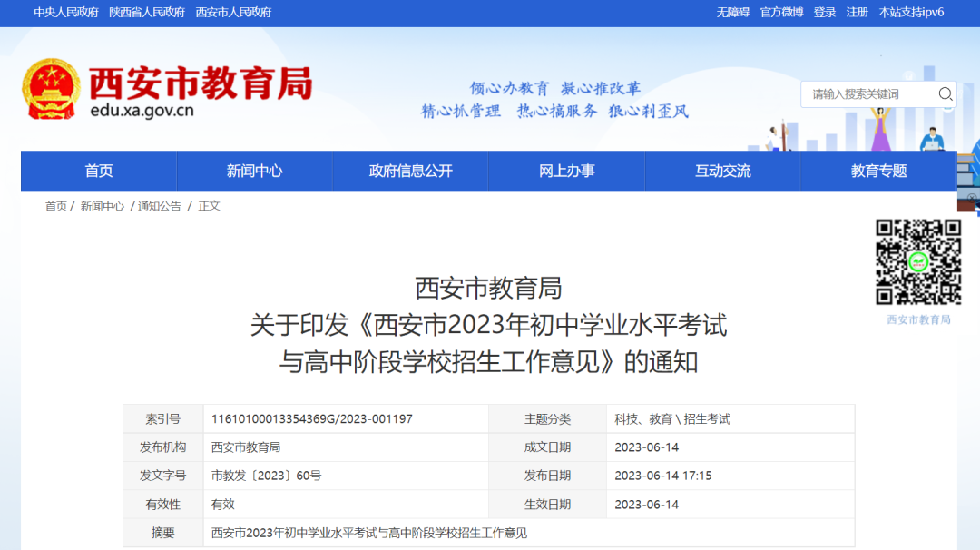The height and width of the screenshot is (550, 980).
Task: Click the 登录 login link
Action: pyautogui.click(x=825, y=13)
